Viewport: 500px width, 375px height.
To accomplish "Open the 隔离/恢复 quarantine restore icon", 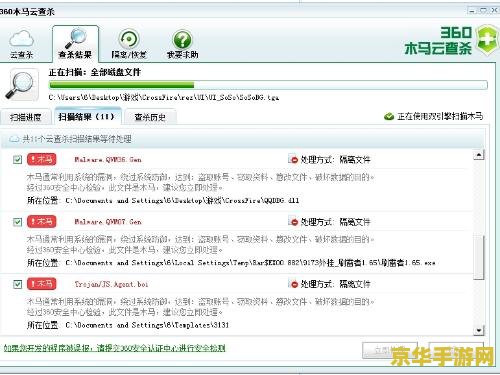I will pos(129,44).
